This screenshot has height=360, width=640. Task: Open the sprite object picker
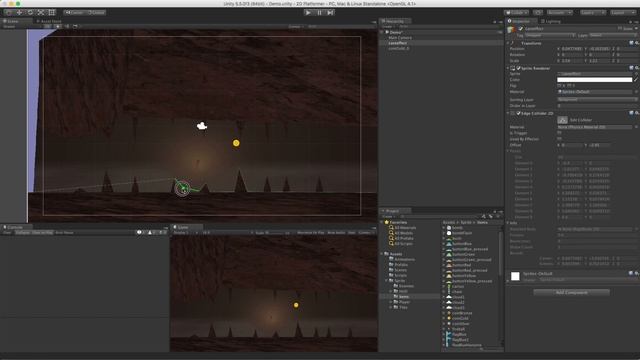pos(636,74)
